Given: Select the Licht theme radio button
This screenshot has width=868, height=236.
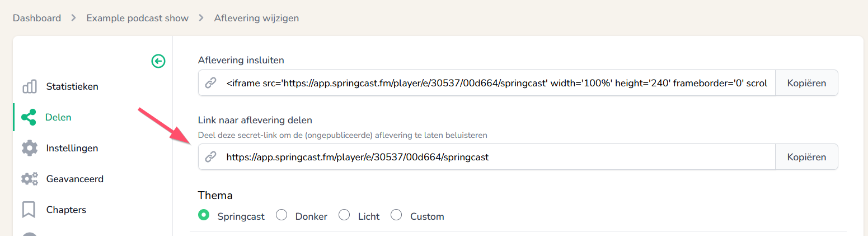Looking at the screenshot, I should click(345, 215).
